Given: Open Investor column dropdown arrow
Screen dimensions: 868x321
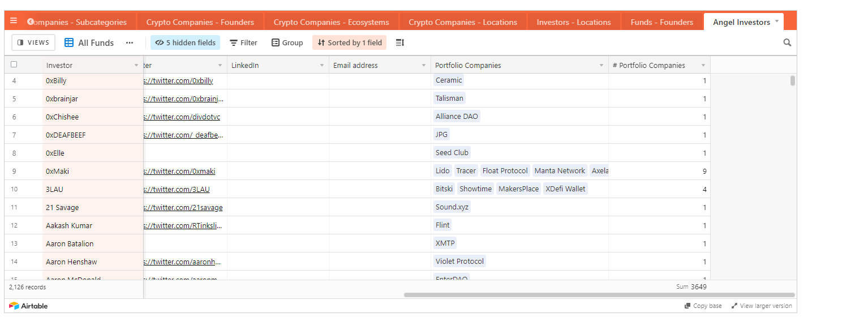Looking at the screenshot, I should 136,66.
